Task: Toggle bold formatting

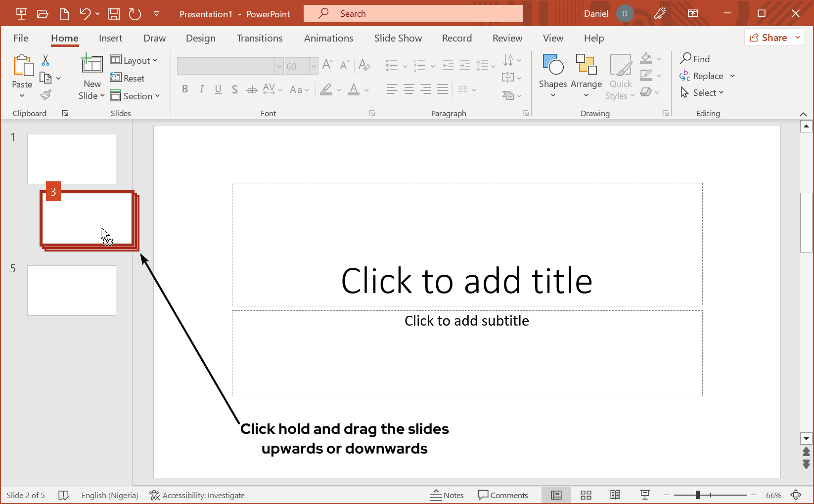Action: pos(185,89)
